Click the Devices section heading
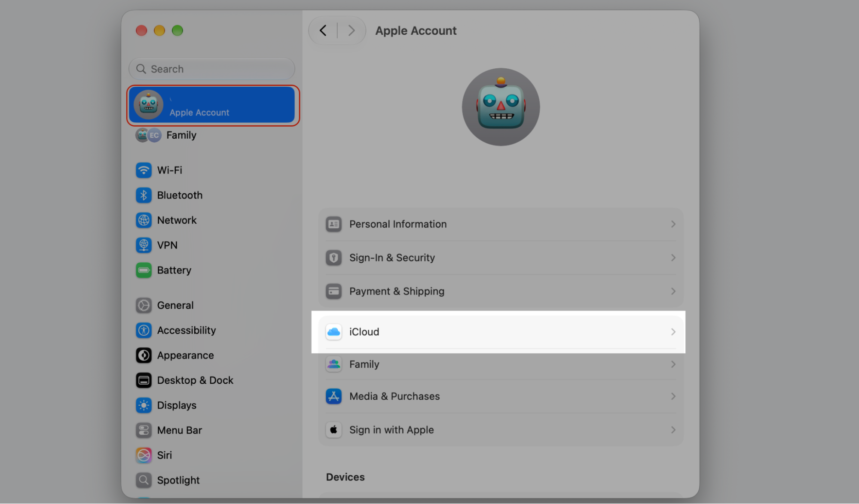Viewport: 859px width, 504px height. (345, 477)
